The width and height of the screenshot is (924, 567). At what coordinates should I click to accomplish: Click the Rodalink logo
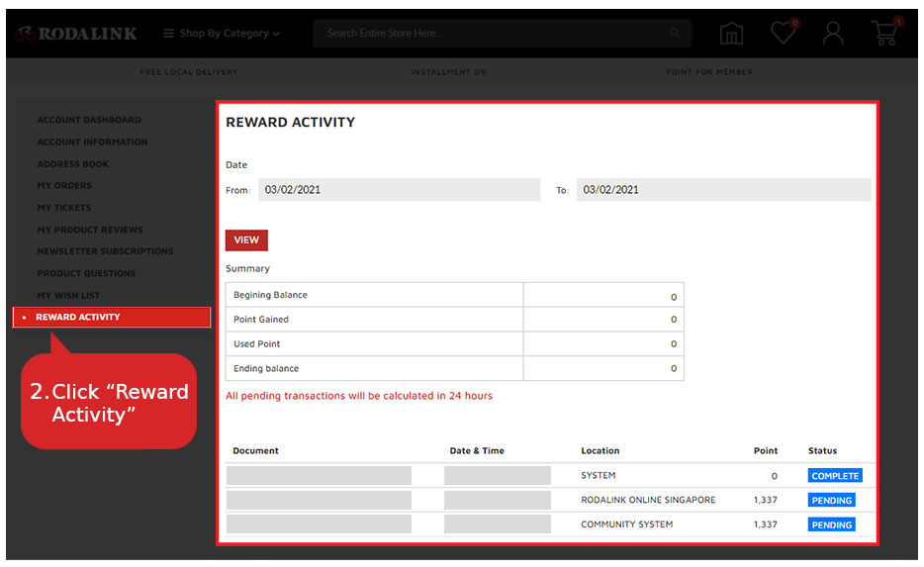pos(76,34)
